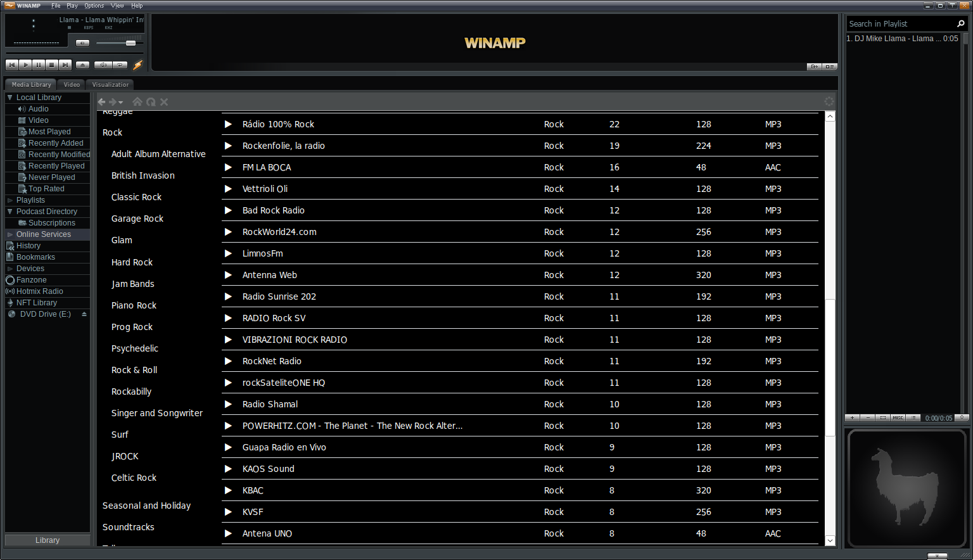The image size is (973, 560).
Task: Click the Search in Playlist field
Action: [900, 23]
